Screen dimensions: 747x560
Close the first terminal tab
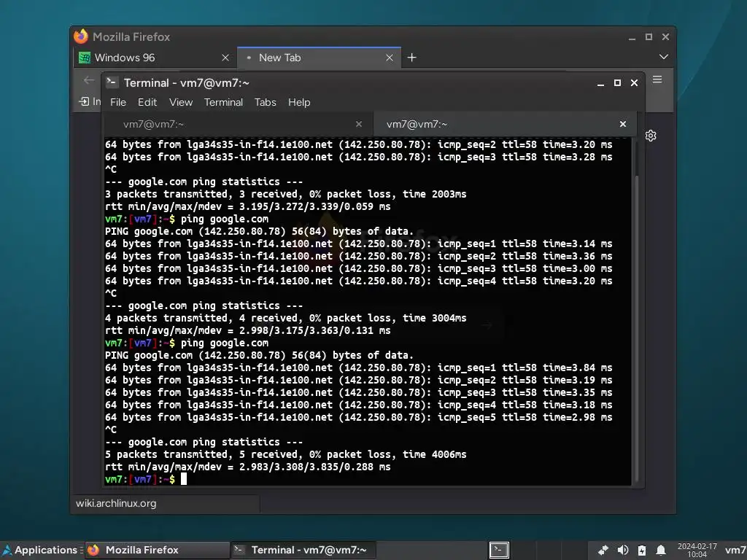[x=359, y=124]
